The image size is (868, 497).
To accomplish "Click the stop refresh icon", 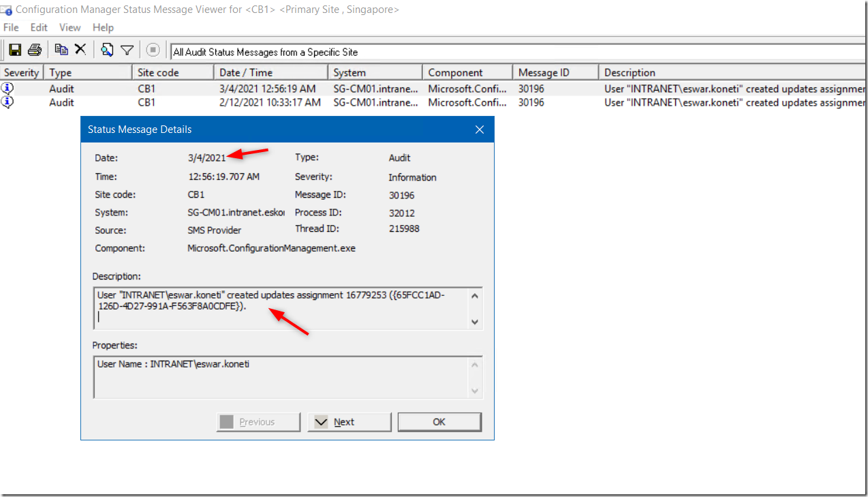I will (153, 48).
